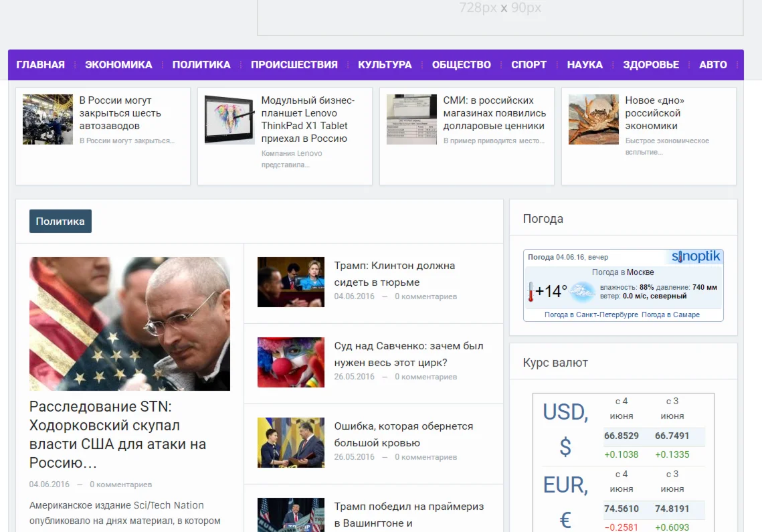Open the Авто section

[713, 65]
